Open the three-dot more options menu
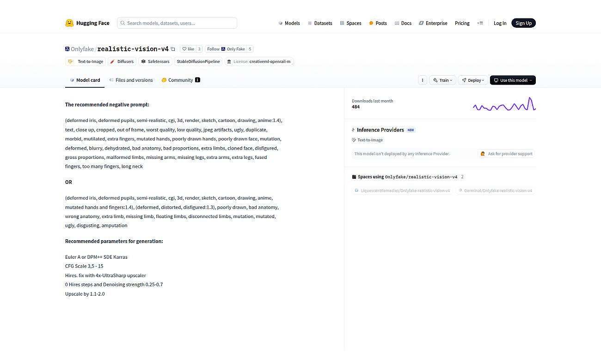 click(422, 80)
